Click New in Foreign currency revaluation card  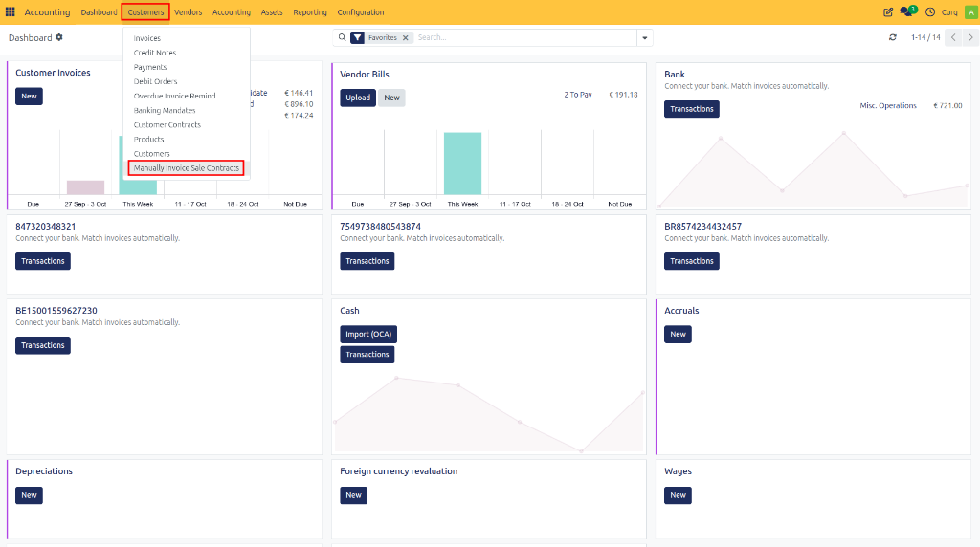point(353,495)
